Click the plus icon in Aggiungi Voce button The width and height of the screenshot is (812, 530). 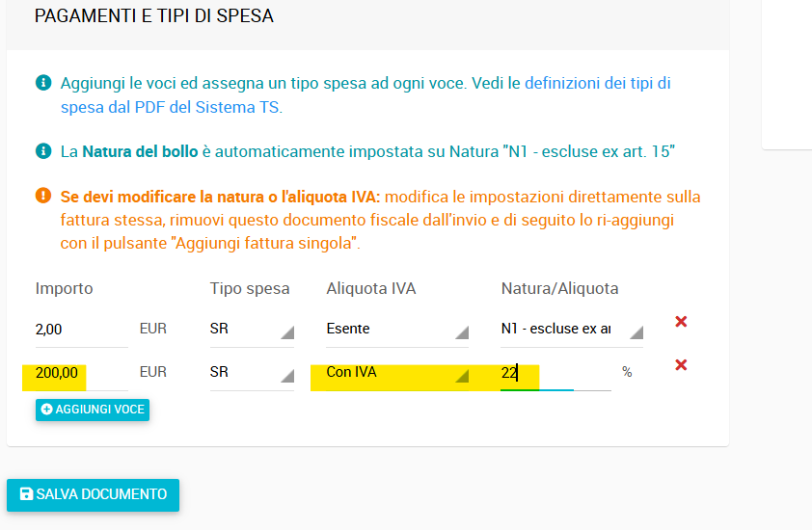pos(46,410)
